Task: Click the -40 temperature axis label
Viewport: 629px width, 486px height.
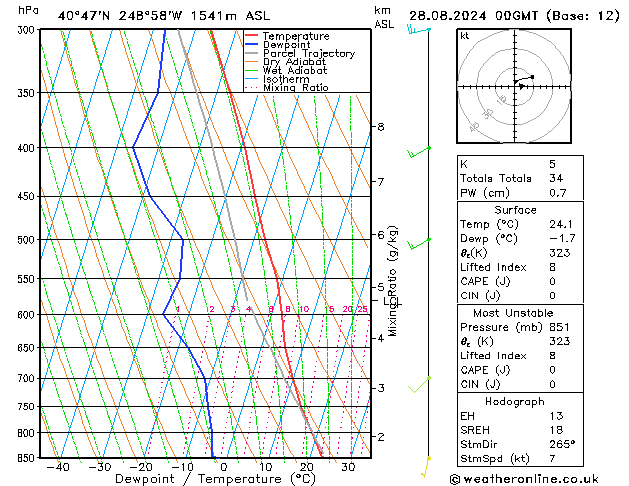Action: (58, 467)
